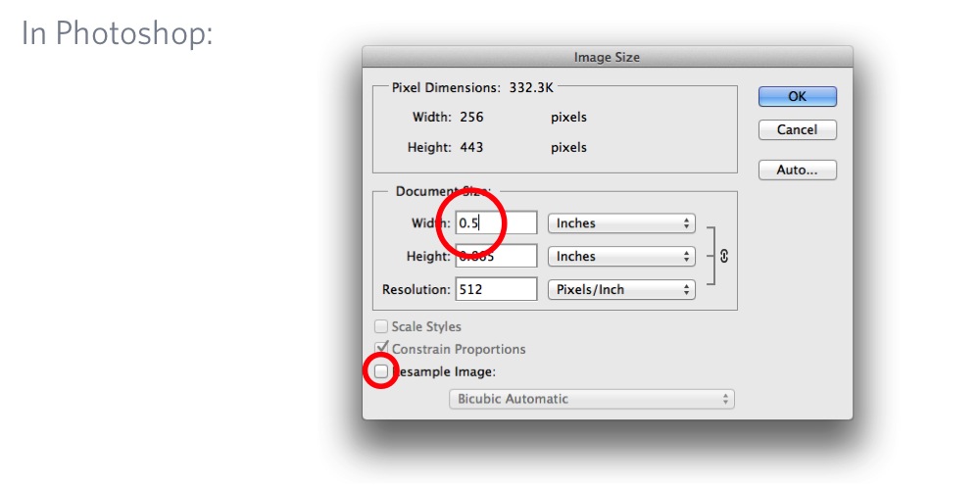Click the document Width field showing 0.5
Screen dimensions: 980x490
click(x=496, y=223)
